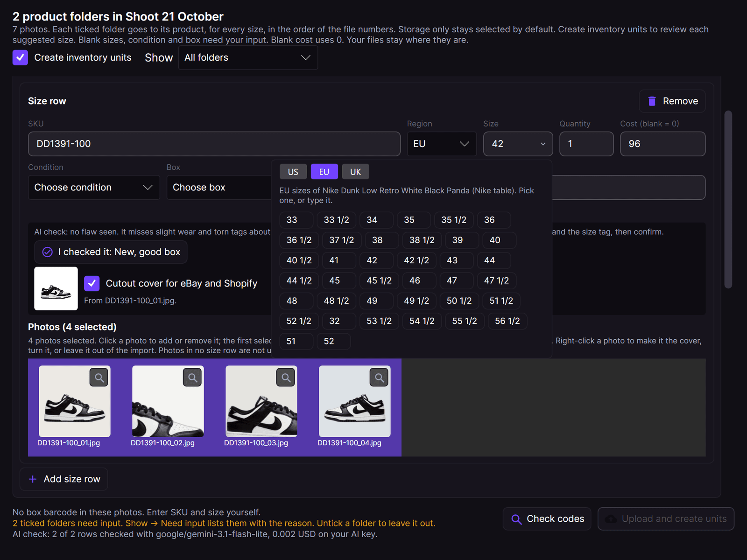Click the cloud icon in Upload button
Image resolution: width=747 pixels, height=560 pixels.
coord(611,519)
